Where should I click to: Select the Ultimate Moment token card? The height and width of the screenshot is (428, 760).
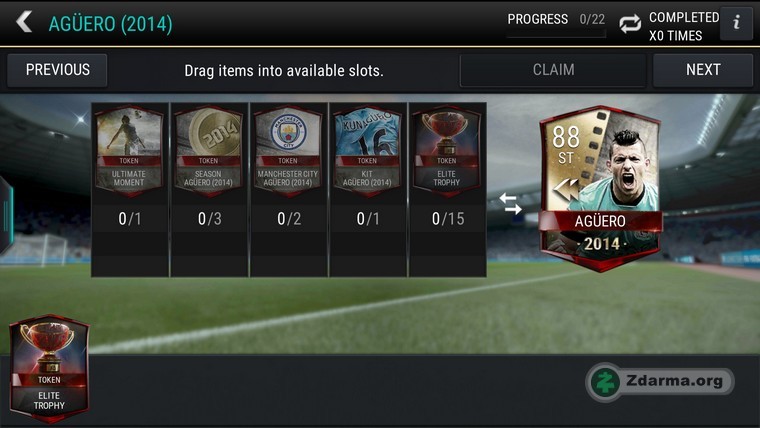(129, 151)
